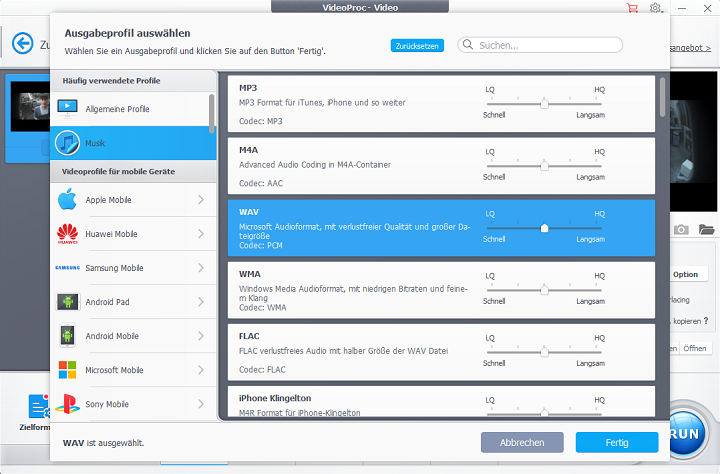Open the shopping cart icon in title bar
The height and width of the screenshot is (474, 720).
632,8
